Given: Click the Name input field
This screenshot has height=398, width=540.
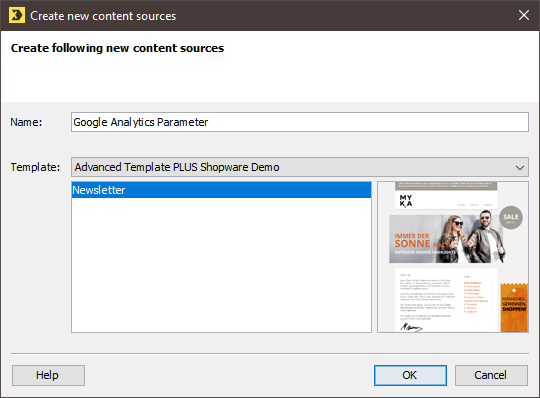Looking at the screenshot, I should coord(300,122).
